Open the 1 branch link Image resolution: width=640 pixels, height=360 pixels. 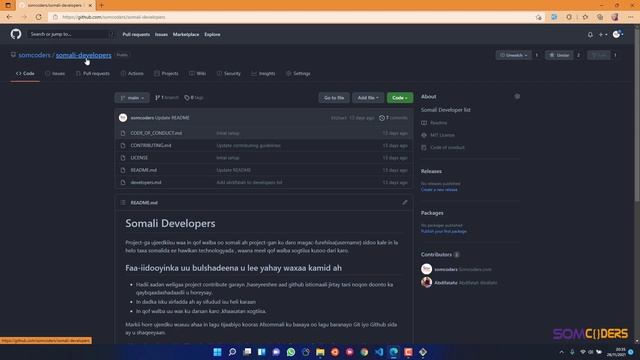click(x=167, y=98)
